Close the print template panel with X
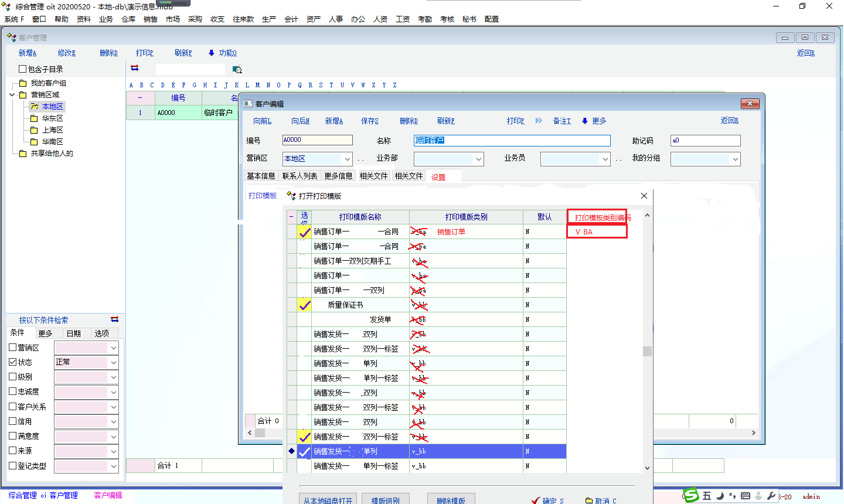 pyautogui.click(x=644, y=196)
